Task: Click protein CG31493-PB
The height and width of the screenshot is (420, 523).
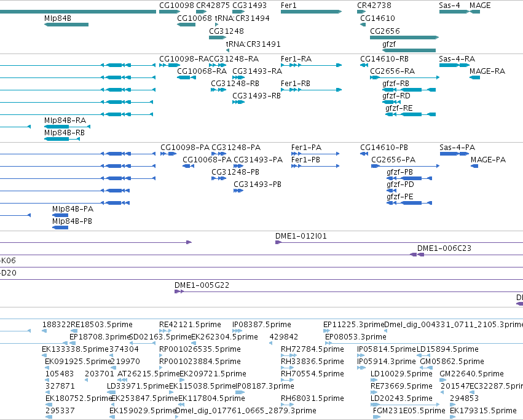Action: point(258,184)
